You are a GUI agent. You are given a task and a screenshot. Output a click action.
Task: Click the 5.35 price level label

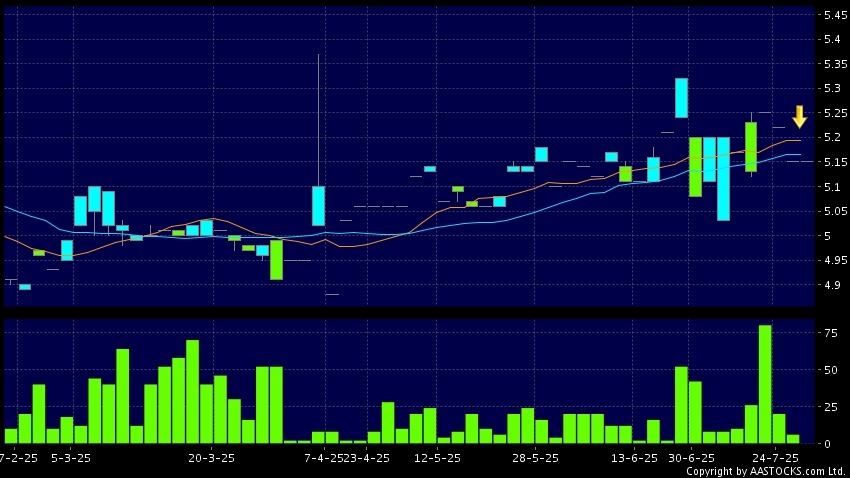[x=835, y=64]
